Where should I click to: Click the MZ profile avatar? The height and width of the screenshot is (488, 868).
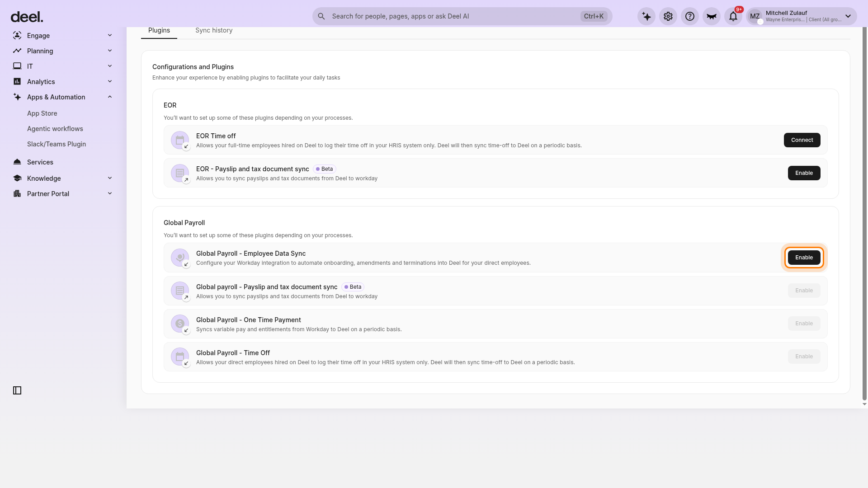click(755, 16)
